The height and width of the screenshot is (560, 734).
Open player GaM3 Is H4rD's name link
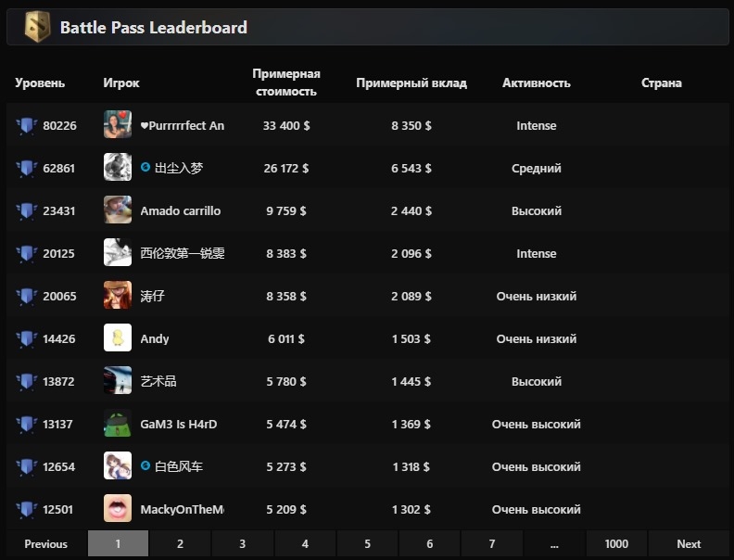tap(178, 425)
